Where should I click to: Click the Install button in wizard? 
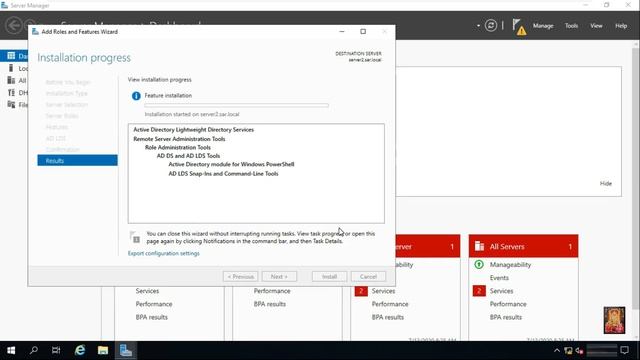pos(329,277)
